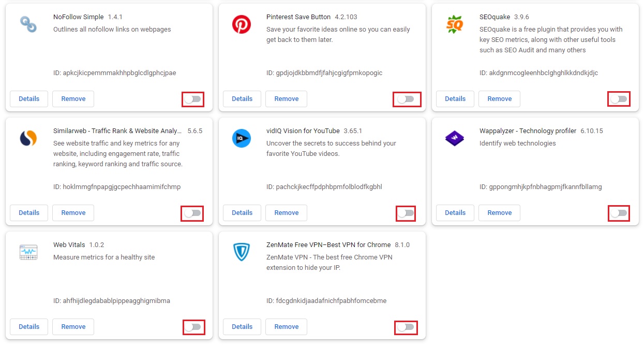
Task: Enable the Similarweb extension toggle
Action: click(x=193, y=213)
